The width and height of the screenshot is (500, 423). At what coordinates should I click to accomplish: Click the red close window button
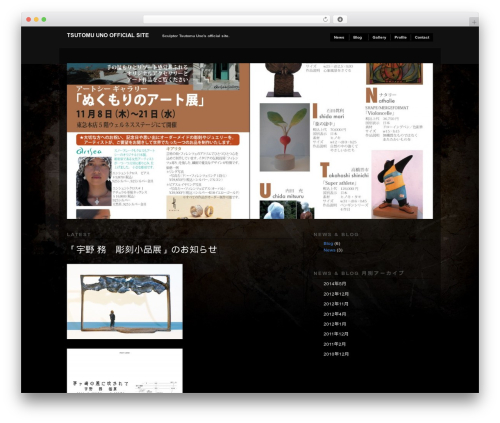(29, 19)
